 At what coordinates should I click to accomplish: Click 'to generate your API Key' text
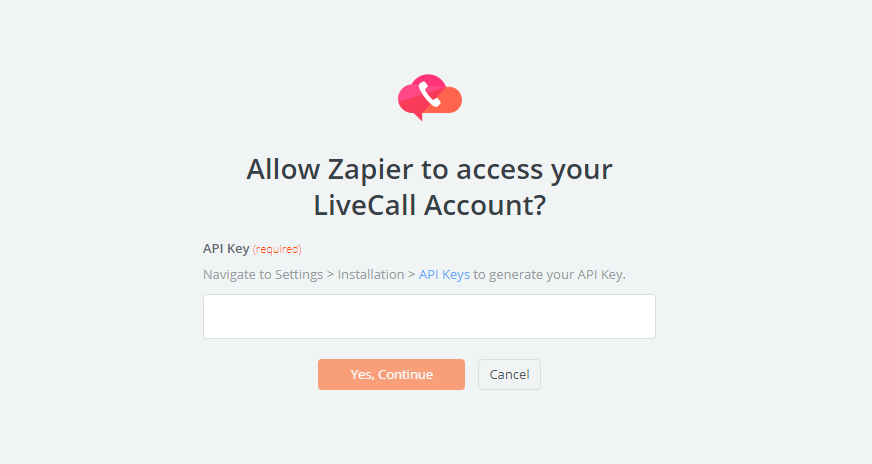point(549,275)
